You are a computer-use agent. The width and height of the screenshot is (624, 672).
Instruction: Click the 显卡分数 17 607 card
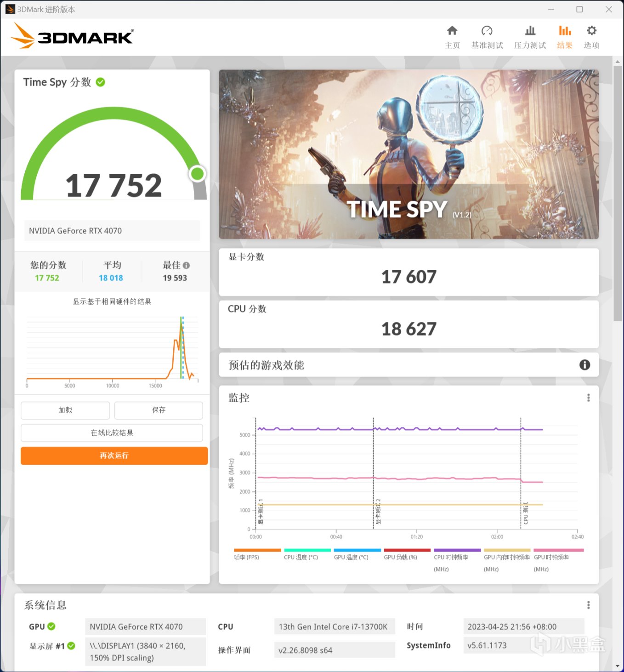[409, 272]
